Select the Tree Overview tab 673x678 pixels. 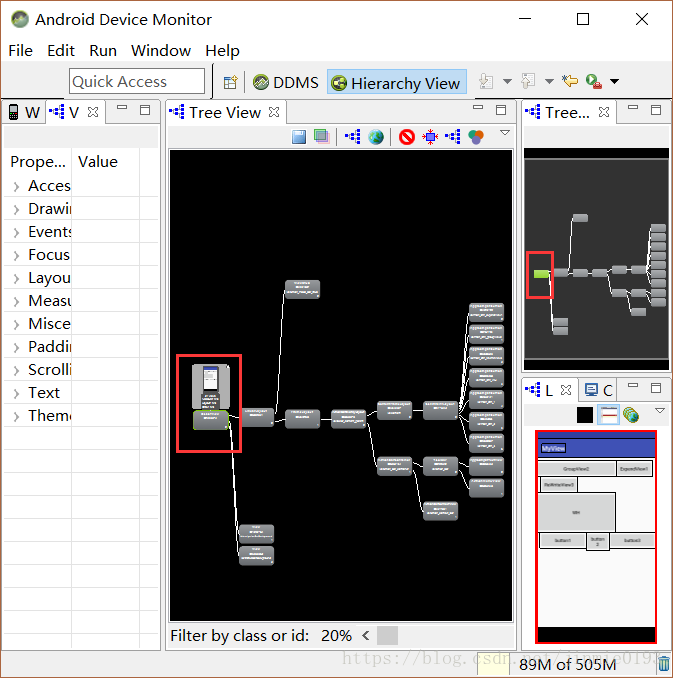tap(567, 112)
